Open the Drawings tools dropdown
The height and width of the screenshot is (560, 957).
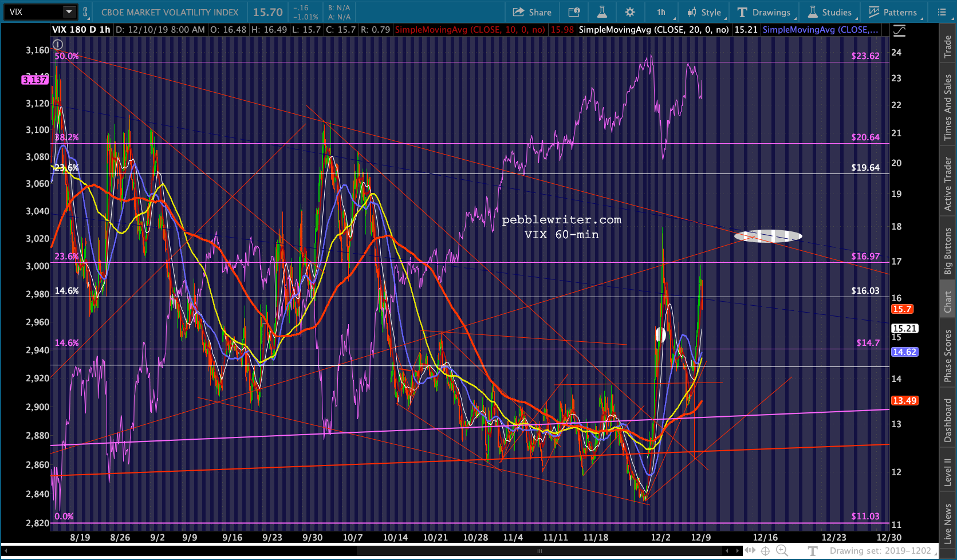764,12
